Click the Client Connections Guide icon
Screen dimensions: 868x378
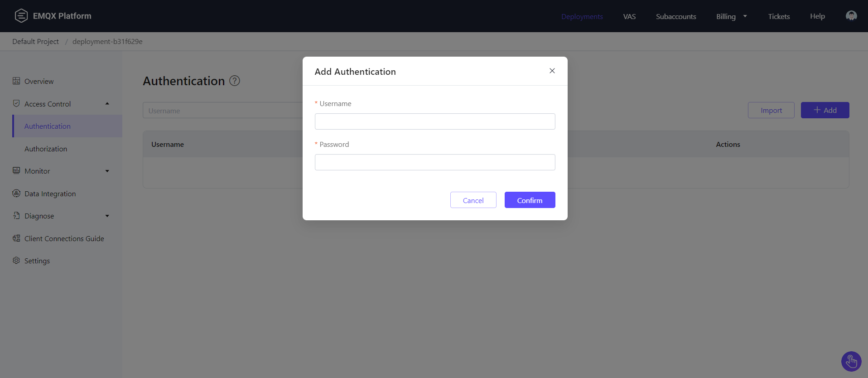coord(16,238)
